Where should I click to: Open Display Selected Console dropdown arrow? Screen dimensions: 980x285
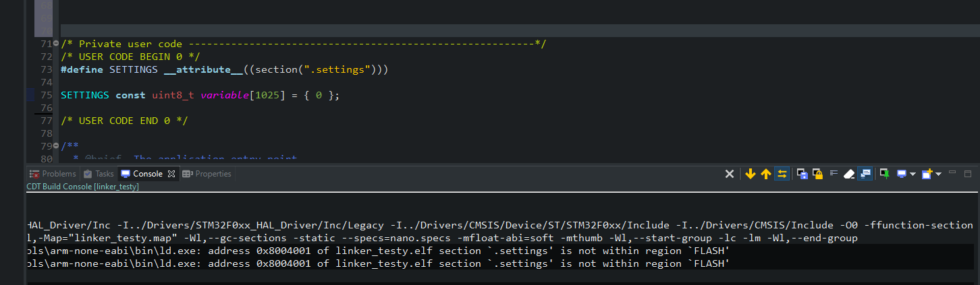(913, 174)
